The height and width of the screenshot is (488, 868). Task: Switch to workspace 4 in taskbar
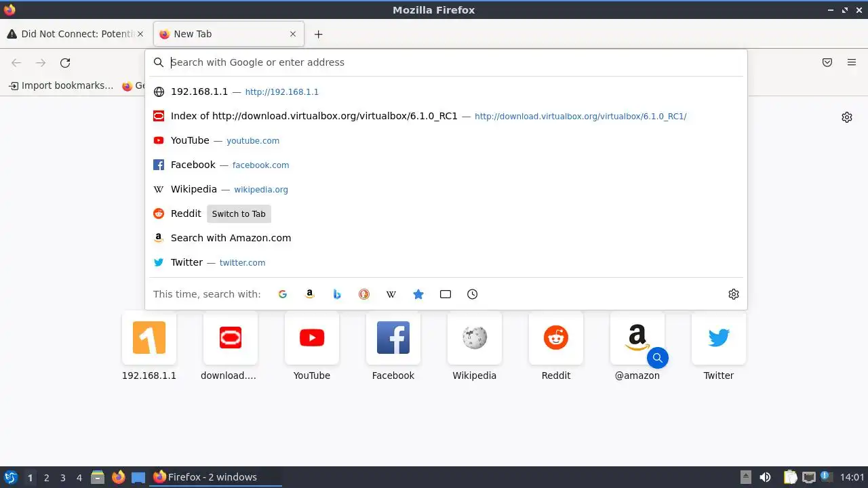pos(79,477)
